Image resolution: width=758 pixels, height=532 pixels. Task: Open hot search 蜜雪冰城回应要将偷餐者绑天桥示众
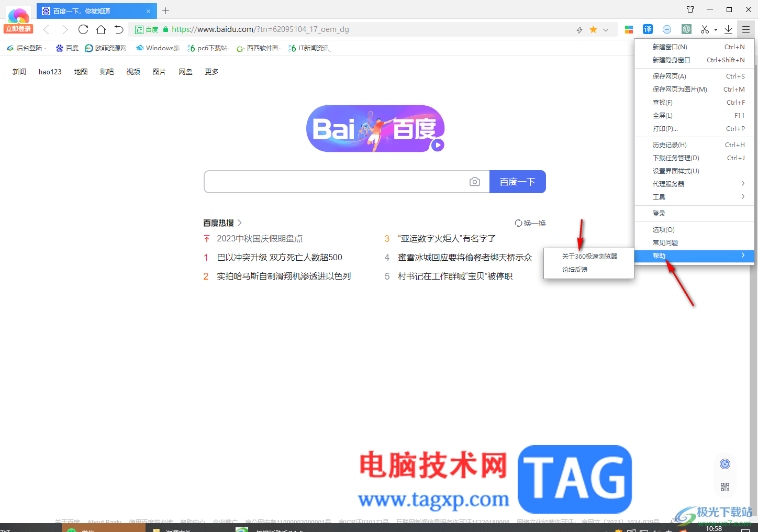coord(465,258)
